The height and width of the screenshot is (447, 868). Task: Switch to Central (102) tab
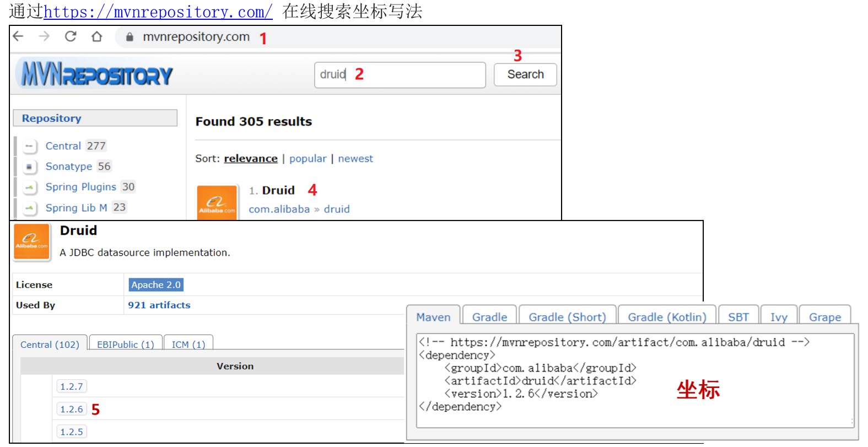point(50,344)
